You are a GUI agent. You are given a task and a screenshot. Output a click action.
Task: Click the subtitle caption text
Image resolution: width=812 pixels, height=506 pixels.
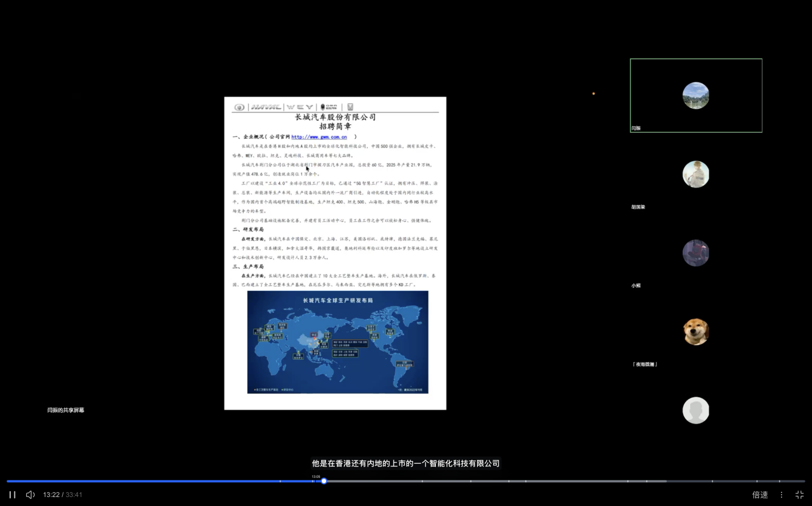(x=405, y=463)
